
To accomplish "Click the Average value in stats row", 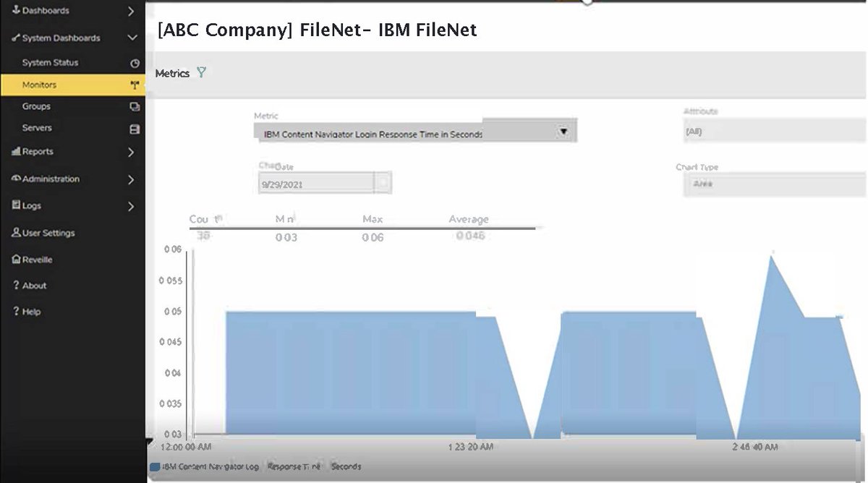I will [x=470, y=236].
